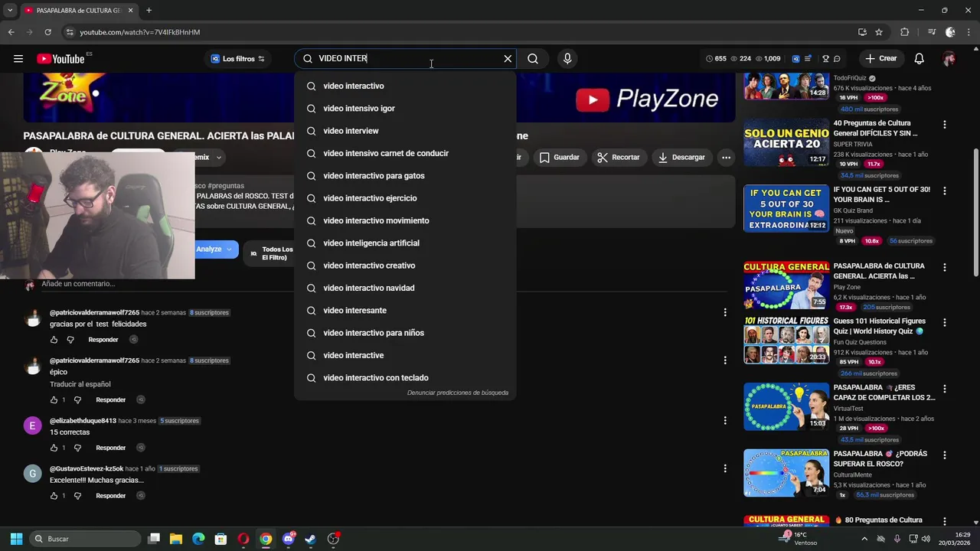Open options for VirtualTest PASAPALABRA video

[945, 389]
